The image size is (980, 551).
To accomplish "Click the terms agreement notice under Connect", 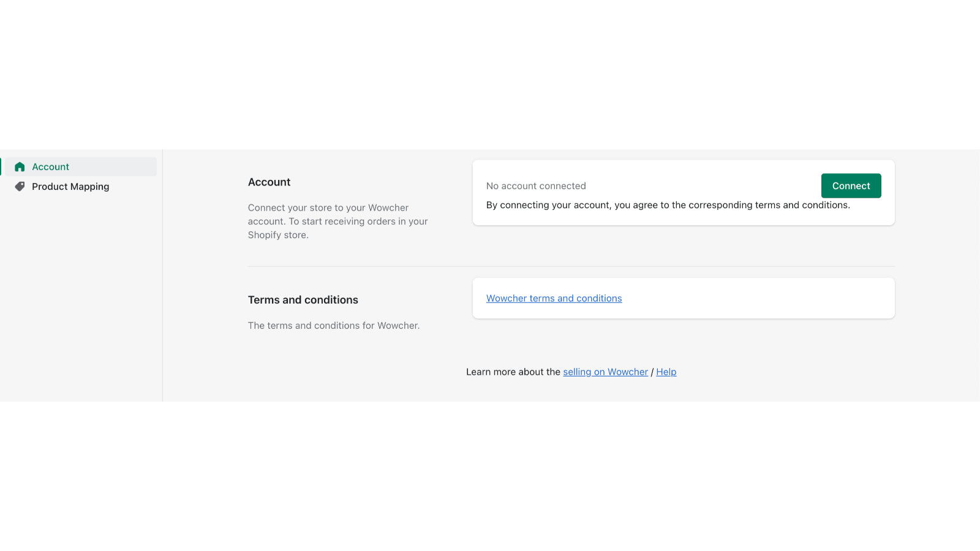I will tap(668, 204).
